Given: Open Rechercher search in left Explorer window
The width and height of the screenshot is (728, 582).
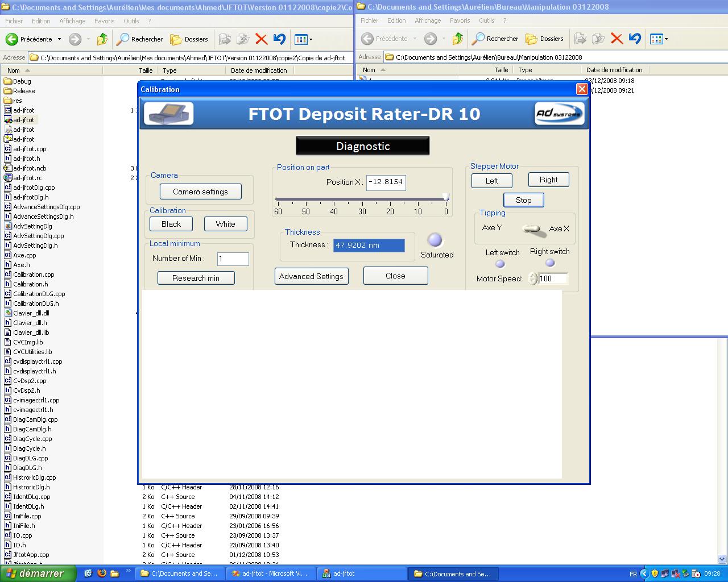Looking at the screenshot, I should 139,39.
